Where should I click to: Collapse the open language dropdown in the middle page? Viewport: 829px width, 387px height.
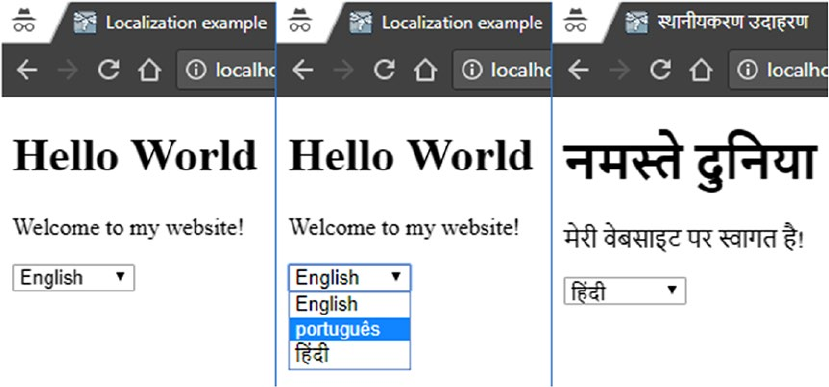coord(349,278)
